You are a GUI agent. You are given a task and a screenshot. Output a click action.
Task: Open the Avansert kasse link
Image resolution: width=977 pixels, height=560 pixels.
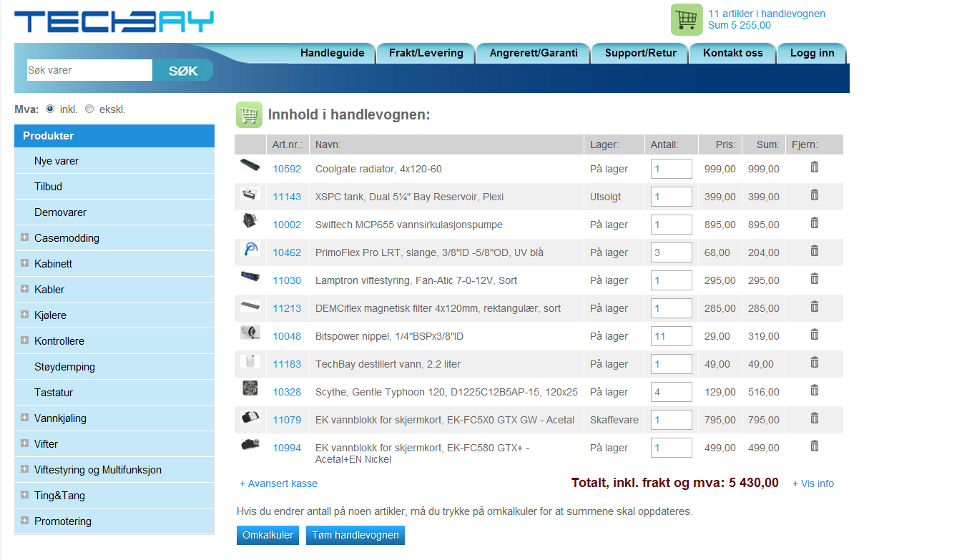click(278, 483)
